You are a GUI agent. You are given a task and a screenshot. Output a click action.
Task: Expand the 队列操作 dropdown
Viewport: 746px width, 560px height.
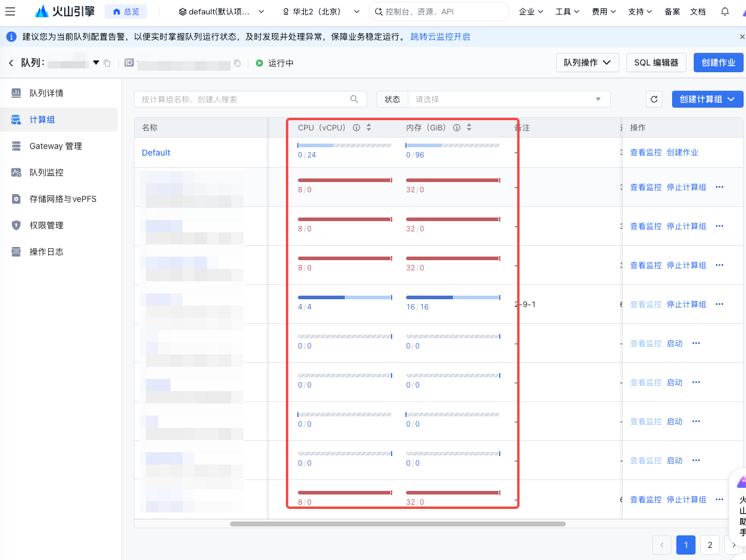tap(587, 62)
